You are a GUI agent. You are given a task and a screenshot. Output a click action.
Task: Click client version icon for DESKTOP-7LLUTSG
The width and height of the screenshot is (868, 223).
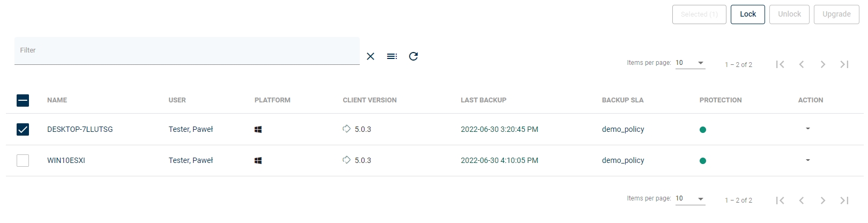pos(347,129)
